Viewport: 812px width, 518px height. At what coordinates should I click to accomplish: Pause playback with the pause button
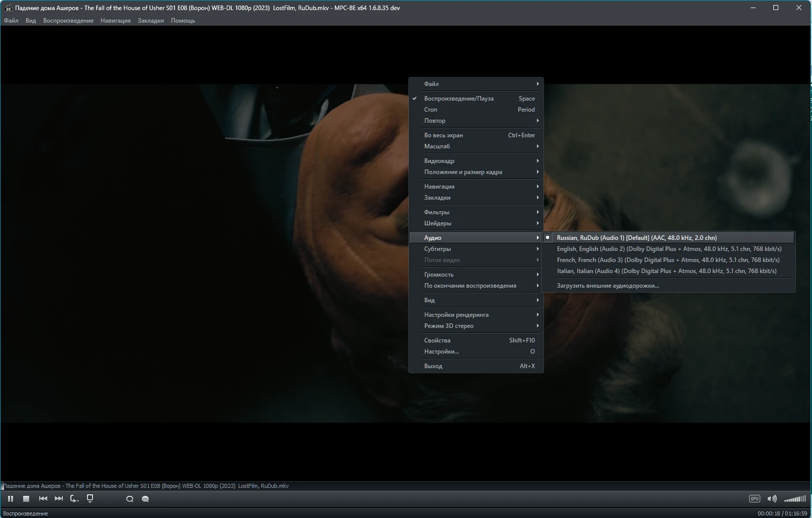pyautogui.click(x=11, y=499)
